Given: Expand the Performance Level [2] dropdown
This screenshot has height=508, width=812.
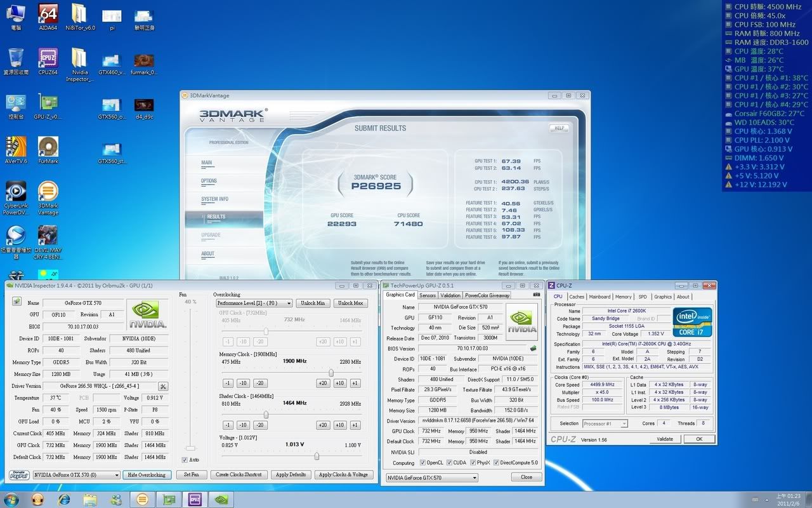Looking at the screenshot, I should [x=254, y=304].
